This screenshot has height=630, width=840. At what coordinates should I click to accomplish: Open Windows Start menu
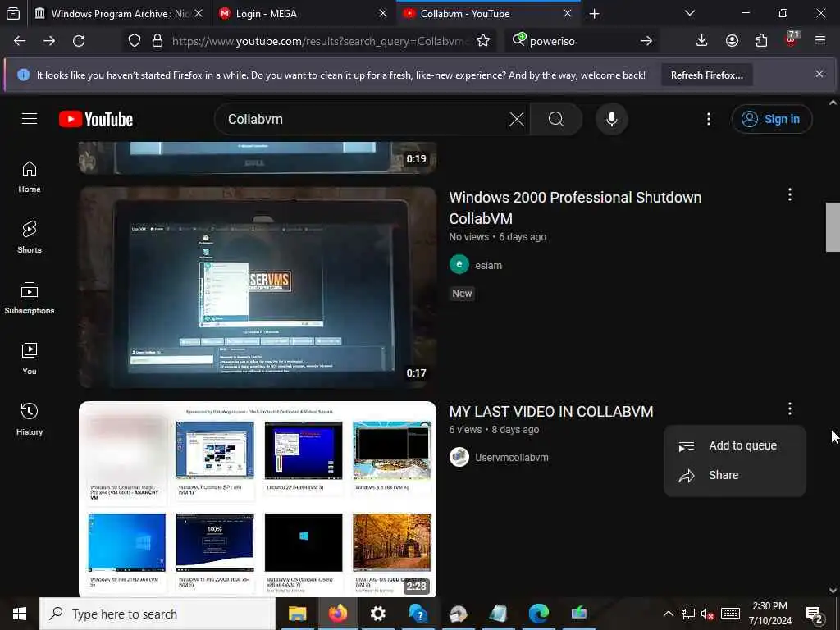point(20,614)
